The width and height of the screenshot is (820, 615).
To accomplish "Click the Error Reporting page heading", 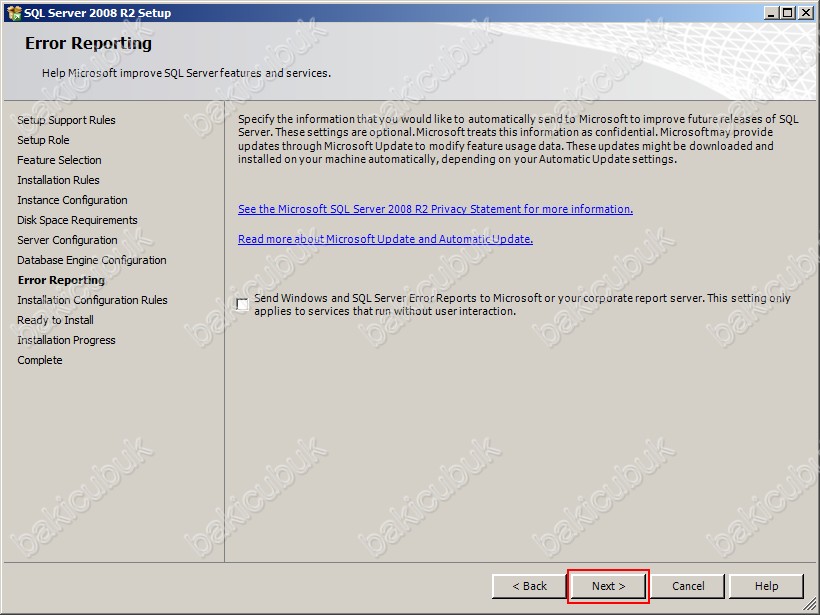I will 88,43.
